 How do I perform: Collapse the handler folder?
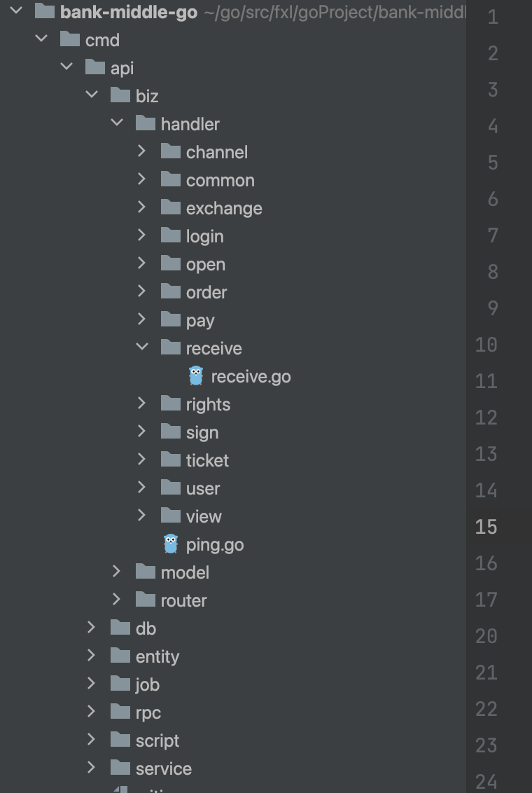coord(116,123)
